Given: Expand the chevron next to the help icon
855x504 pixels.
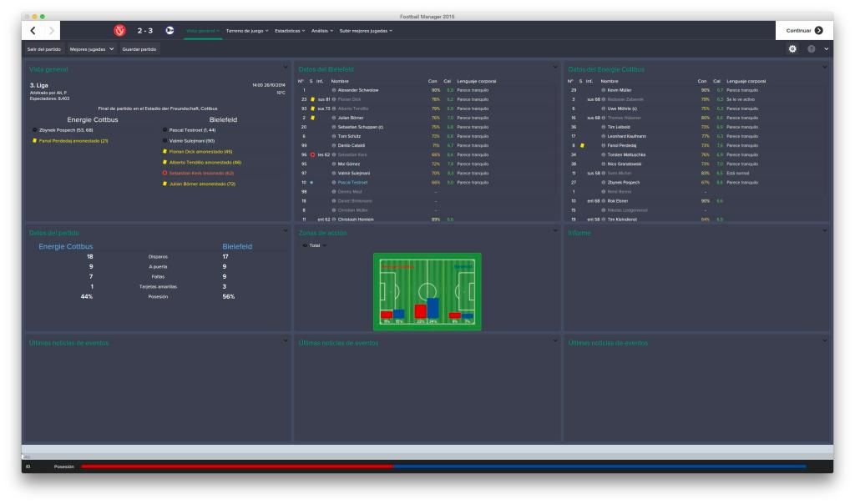Looking at the screenshot, I should tap(826, 49).
